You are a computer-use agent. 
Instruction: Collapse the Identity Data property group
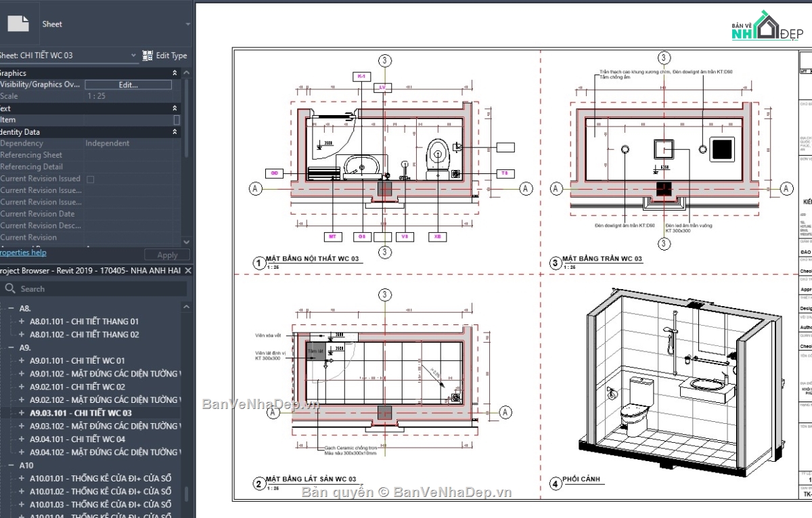point(175,132)
